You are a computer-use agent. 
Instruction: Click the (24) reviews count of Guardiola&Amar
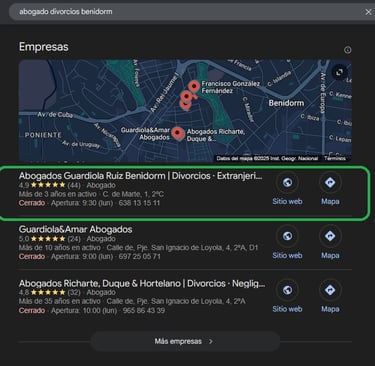pos(74,239)
